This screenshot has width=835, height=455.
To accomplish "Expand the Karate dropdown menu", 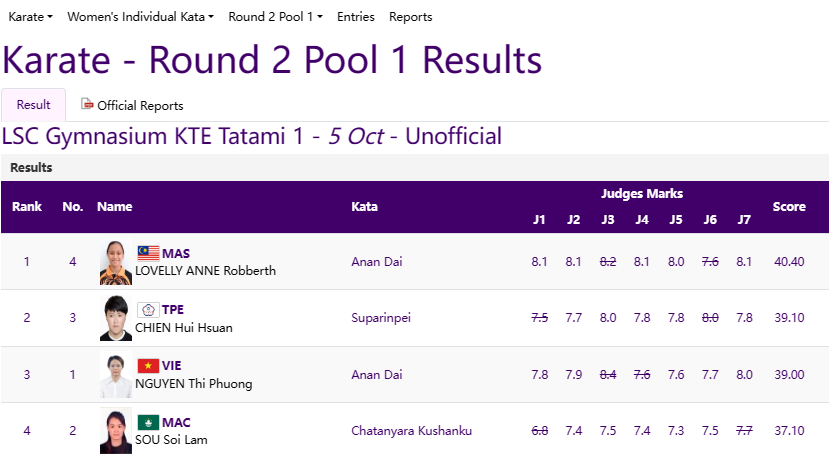I will (30, 17).
